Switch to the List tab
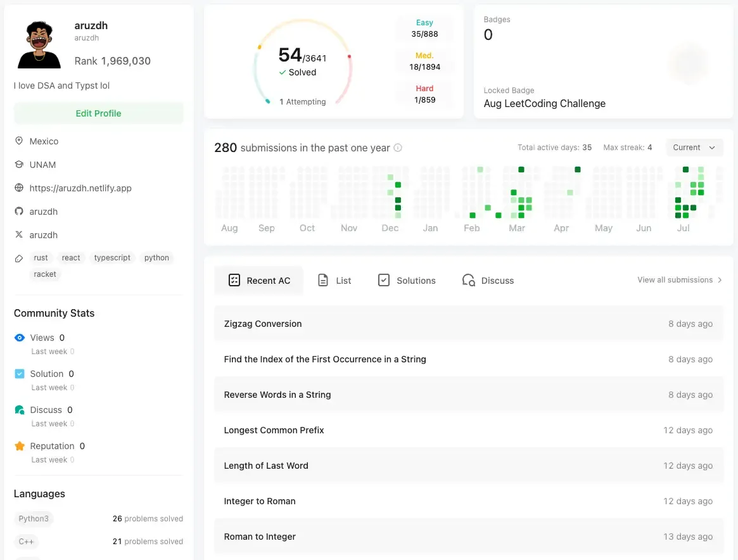The width and height of the screenshot is (738, 560). [334, 280]
